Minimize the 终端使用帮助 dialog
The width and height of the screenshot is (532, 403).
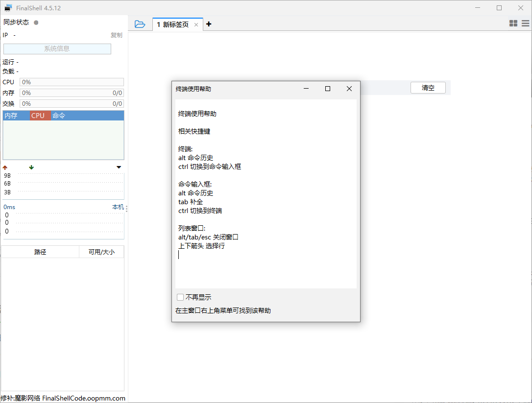tap(306, 89)
